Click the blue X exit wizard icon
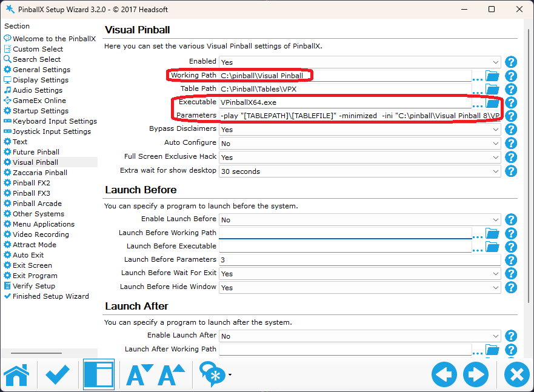The image size is (534, 392). click(x=517, y=374)
